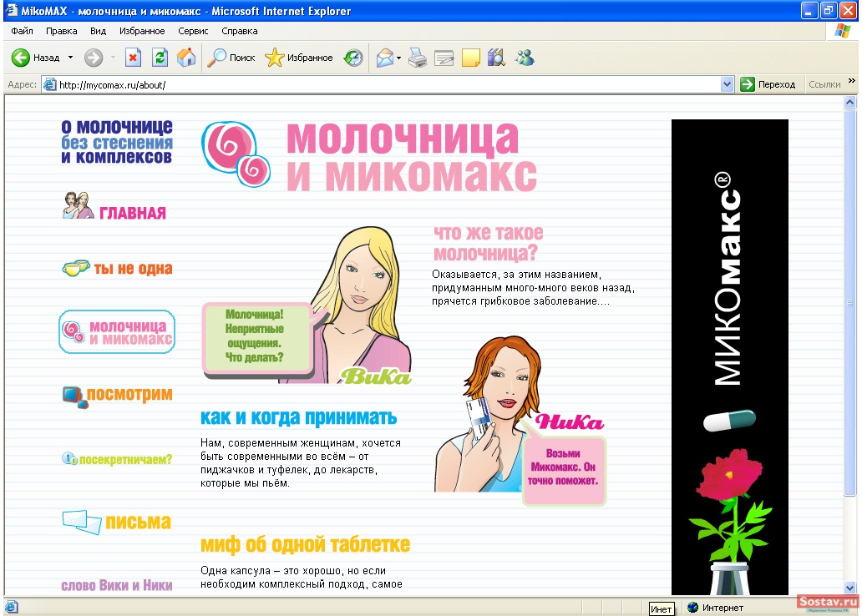Stop page loading with red X icon

coord(133,57)
